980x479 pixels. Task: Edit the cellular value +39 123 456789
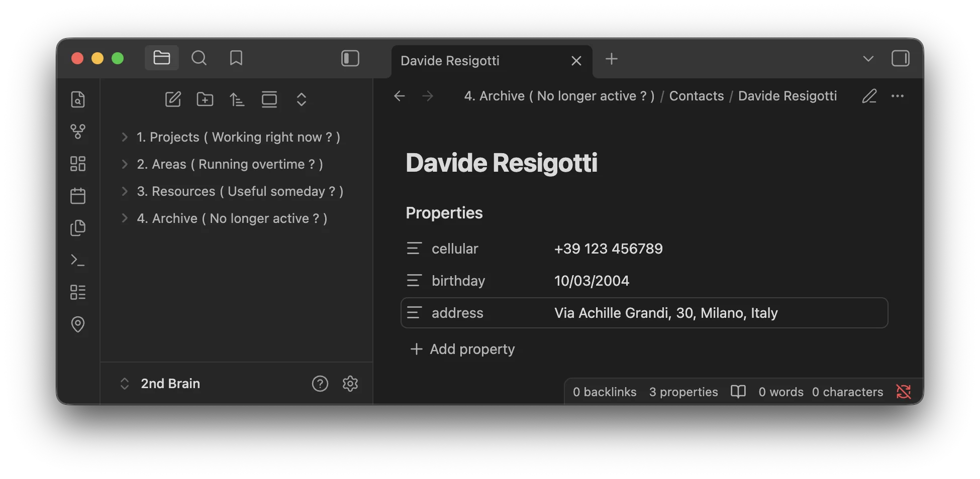609,249
